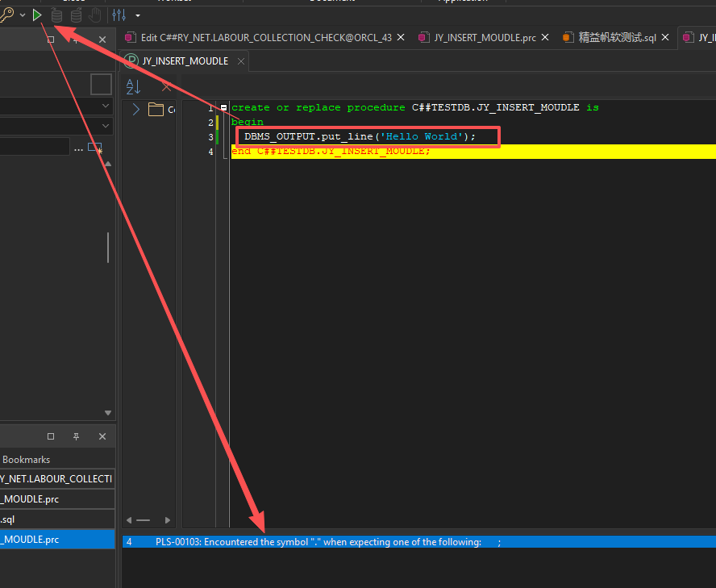Viewport: 716px width, 588px height.
Task: Click 'create or replace procedure' code line
Action: (415, 108)
